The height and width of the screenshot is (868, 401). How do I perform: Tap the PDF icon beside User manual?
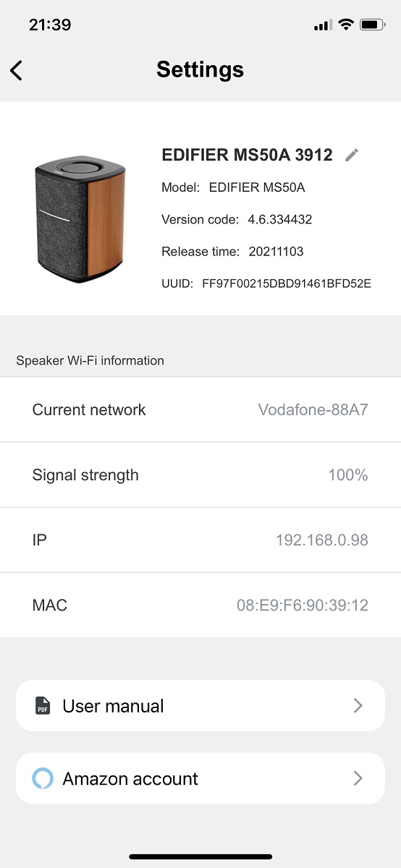pos(43,706)
